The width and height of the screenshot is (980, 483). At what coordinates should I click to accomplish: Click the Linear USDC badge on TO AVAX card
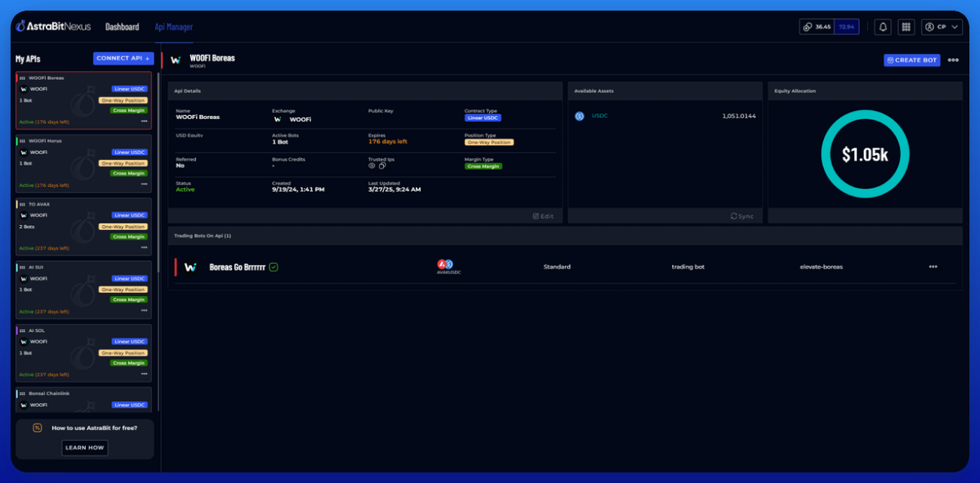click(x=130, y=215)
